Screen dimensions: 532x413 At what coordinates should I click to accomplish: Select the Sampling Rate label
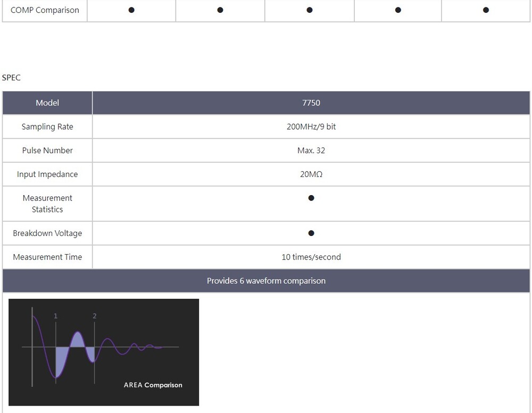point(47,127)
